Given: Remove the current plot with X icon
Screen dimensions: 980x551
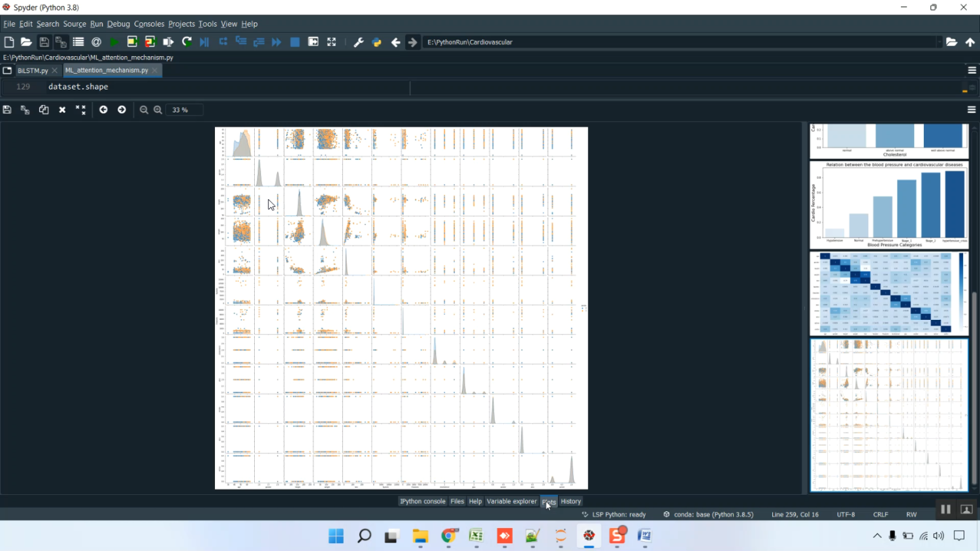Looking at the screenshot, I should (x=62, y=110).
